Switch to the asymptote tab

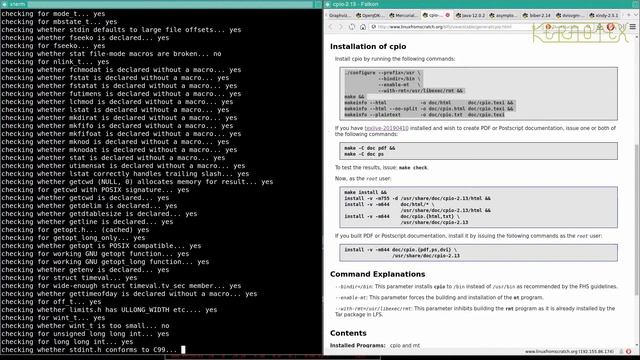[504, 15]
